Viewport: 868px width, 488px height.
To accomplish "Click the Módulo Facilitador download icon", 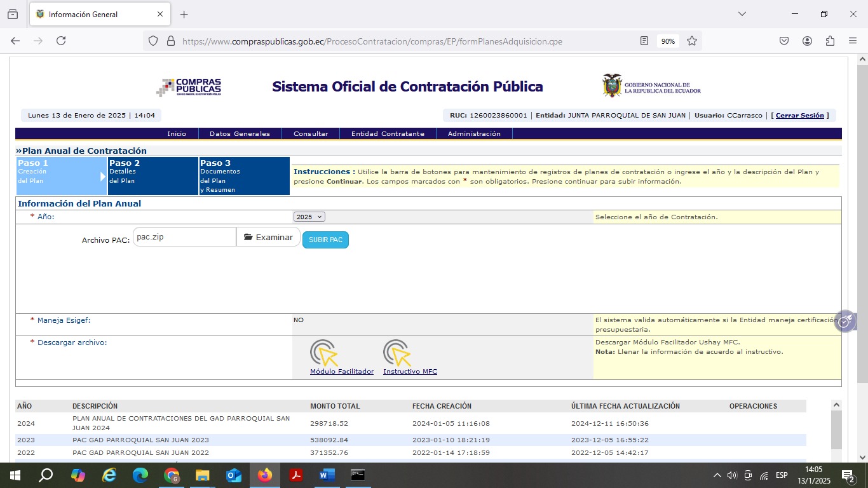I will 323,353.
